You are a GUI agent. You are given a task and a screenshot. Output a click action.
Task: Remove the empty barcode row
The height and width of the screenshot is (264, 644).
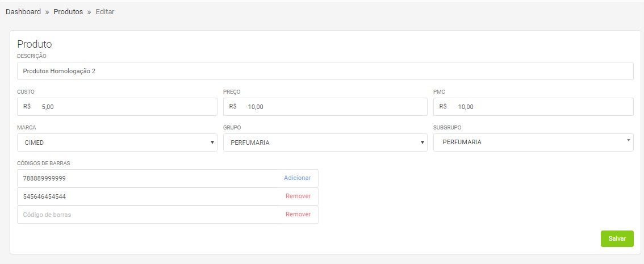298,215
